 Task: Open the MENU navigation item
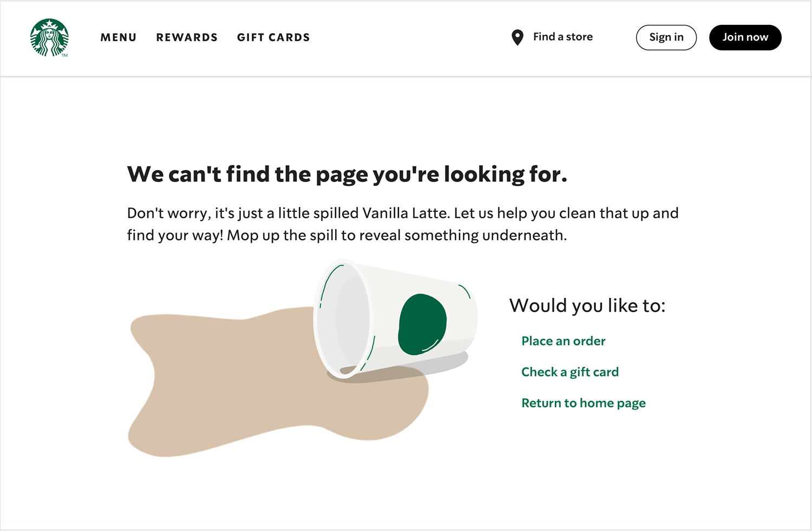tap(119, 37)
